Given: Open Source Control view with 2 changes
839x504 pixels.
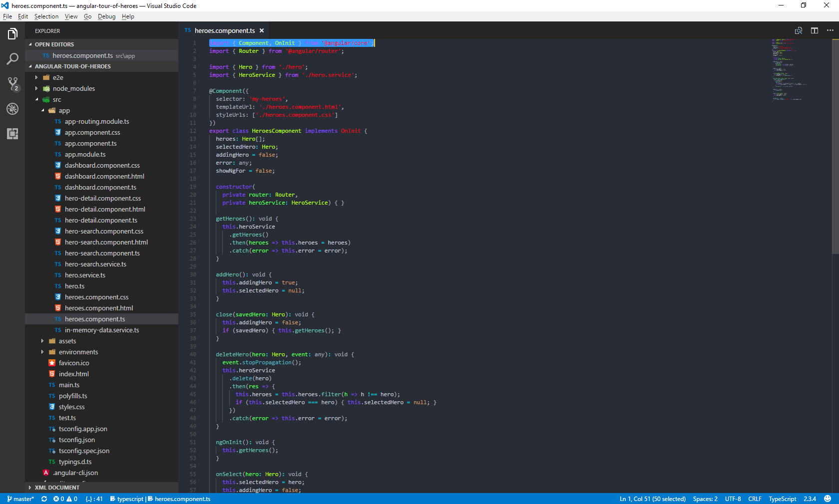Looking at the screenshot, I should point(12,84).
